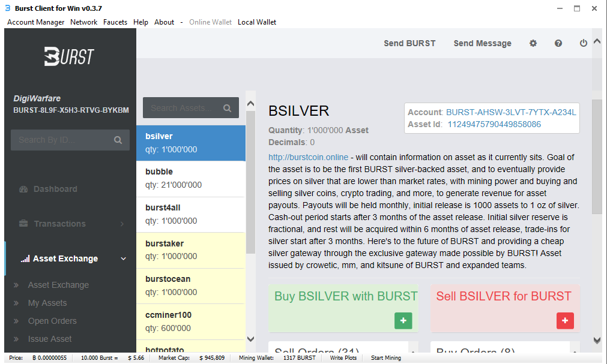Open the Help menu
Screen dimensions: 607x364
[140, 22]
